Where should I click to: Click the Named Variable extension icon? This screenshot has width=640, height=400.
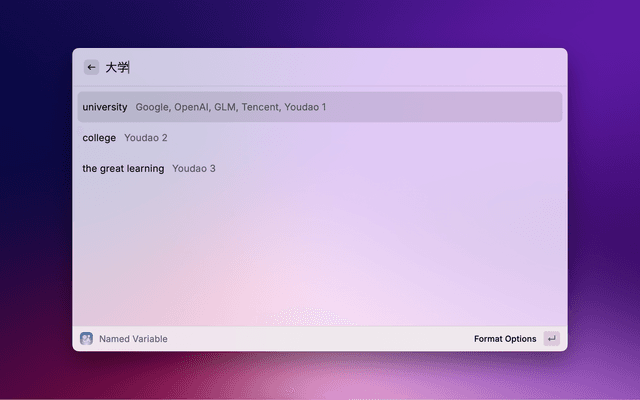tap(87, 339)
